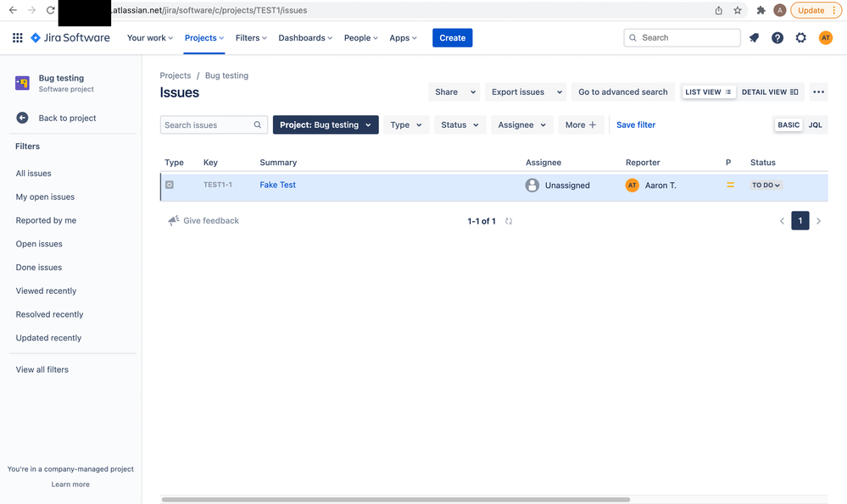Click the Jira Software logo

point(70,38)
